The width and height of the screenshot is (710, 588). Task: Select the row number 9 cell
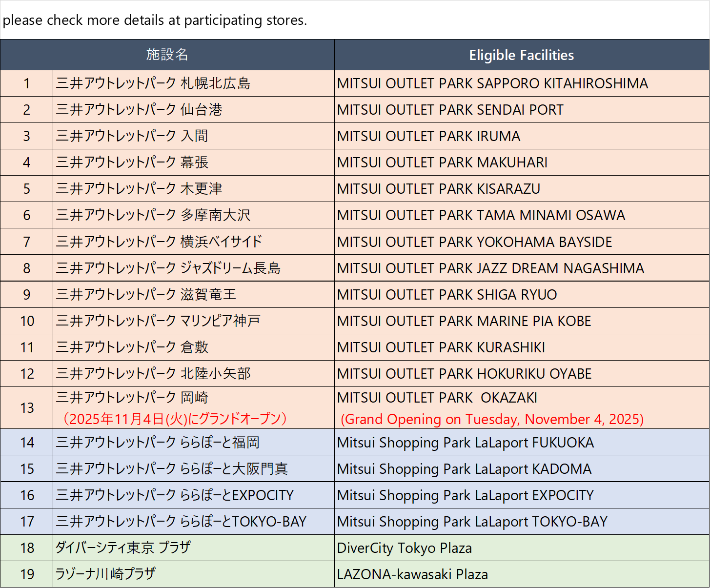click(27, 295)
